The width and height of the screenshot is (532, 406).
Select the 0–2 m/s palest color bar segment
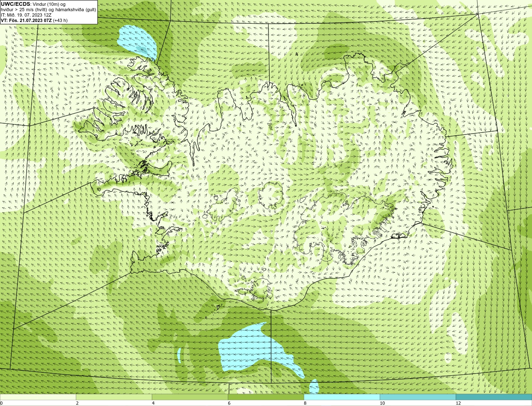(38, 397)
